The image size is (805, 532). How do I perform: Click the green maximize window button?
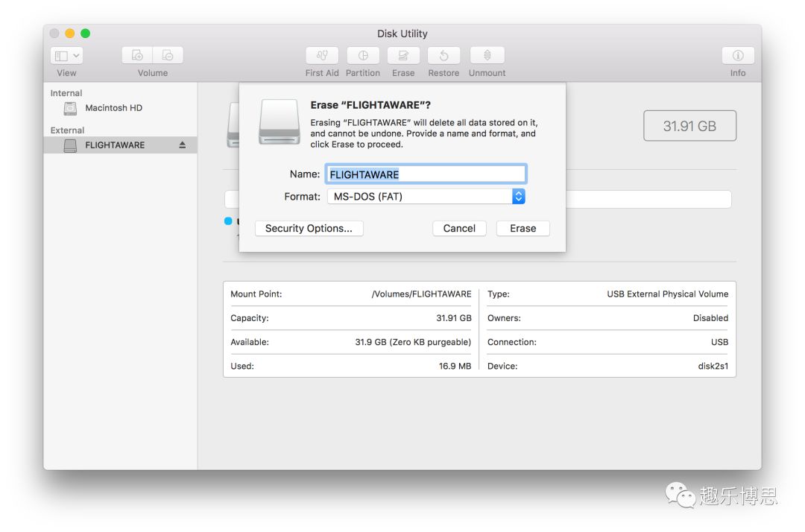click(85, 34)
